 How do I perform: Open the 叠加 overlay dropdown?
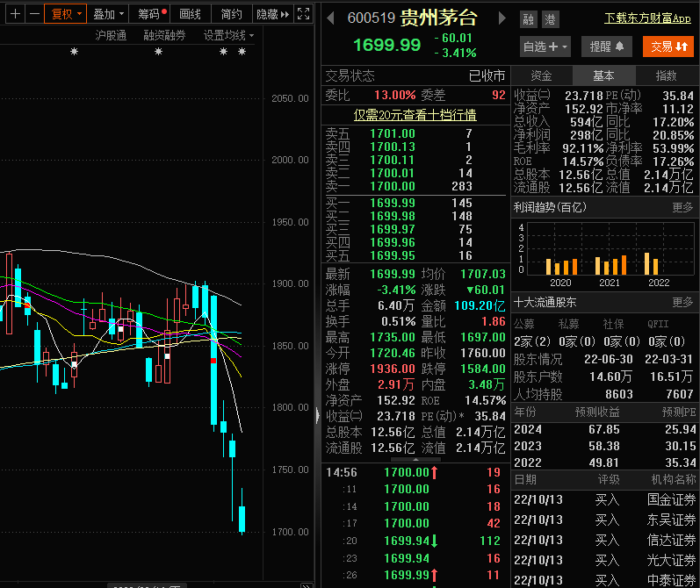[x=108, y=14]
